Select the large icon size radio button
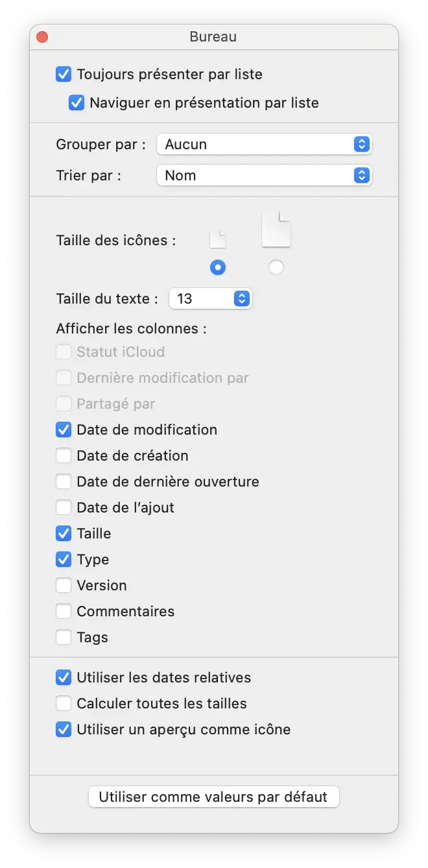Image resolution: width=428 pixels, height=868 pixels. (276, 267)
